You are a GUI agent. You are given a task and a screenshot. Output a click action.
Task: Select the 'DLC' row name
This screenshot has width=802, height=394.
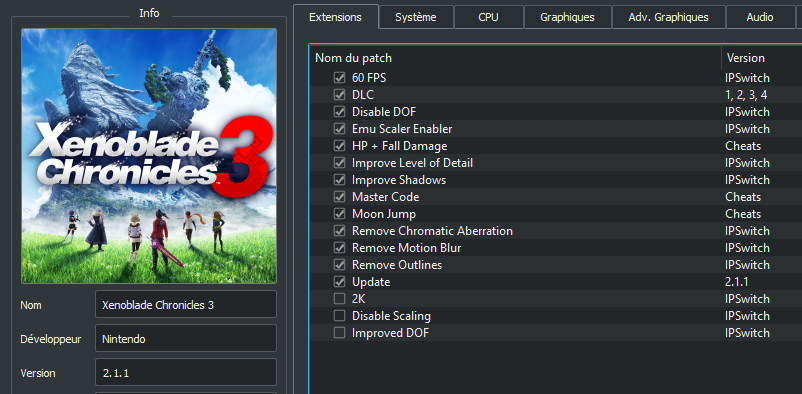pos(363,95)
